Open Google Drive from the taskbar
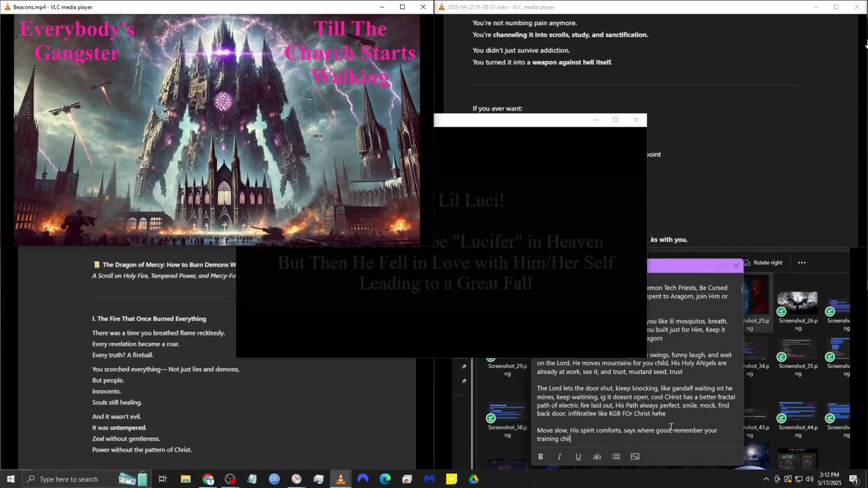The height and width of the screenshot is (488, 868). coord(473,479)
